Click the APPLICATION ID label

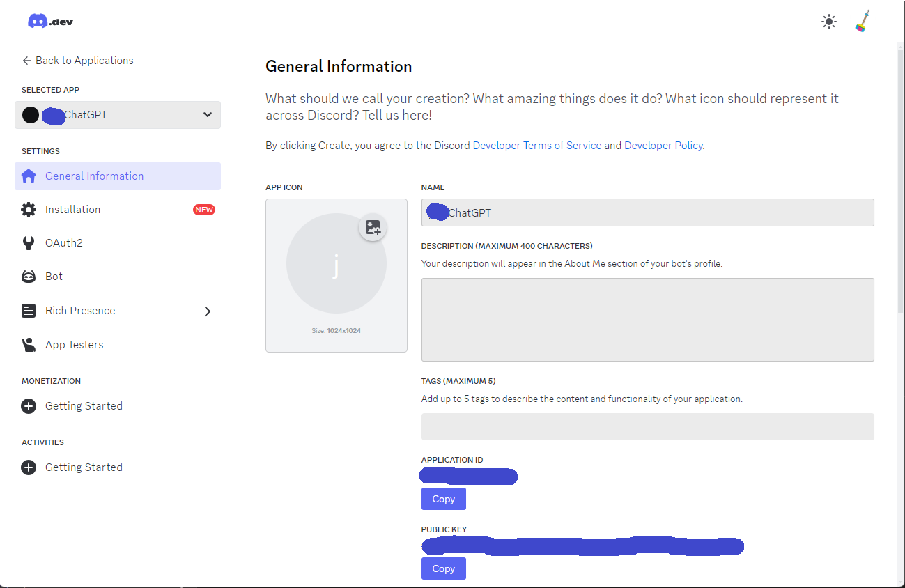[452, 460]
